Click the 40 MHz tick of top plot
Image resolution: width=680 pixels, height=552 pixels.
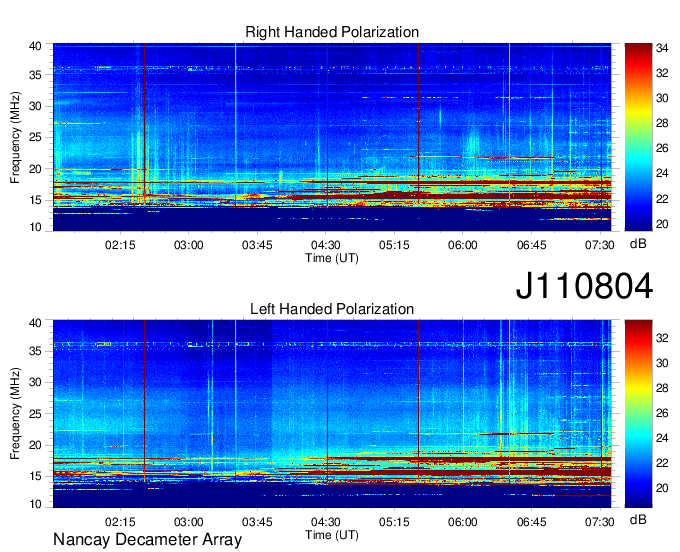point(35,46)
